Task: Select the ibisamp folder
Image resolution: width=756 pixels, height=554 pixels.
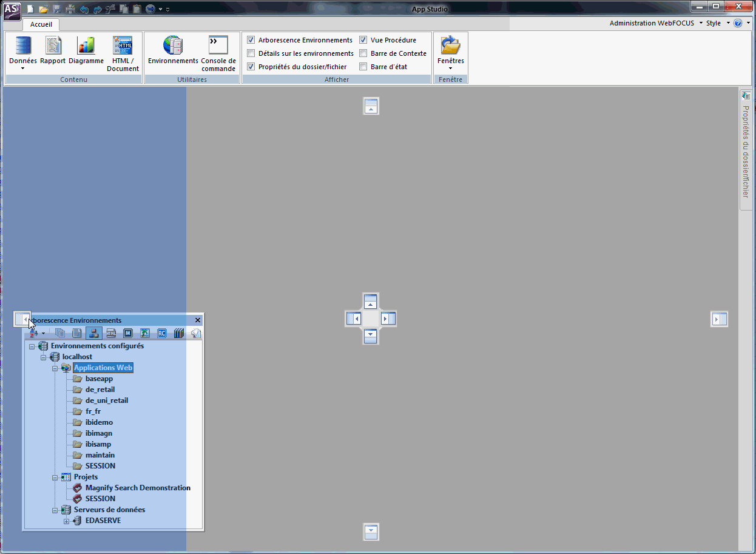Action: pos(98,444)
